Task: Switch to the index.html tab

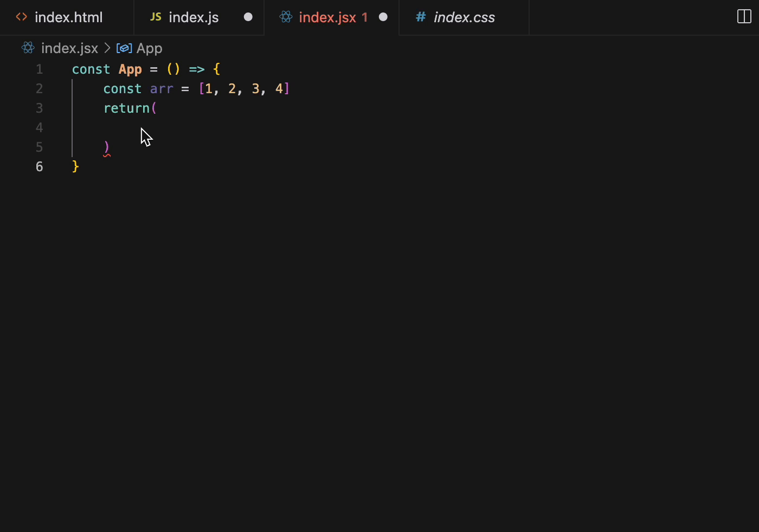Action: (67, 17)
